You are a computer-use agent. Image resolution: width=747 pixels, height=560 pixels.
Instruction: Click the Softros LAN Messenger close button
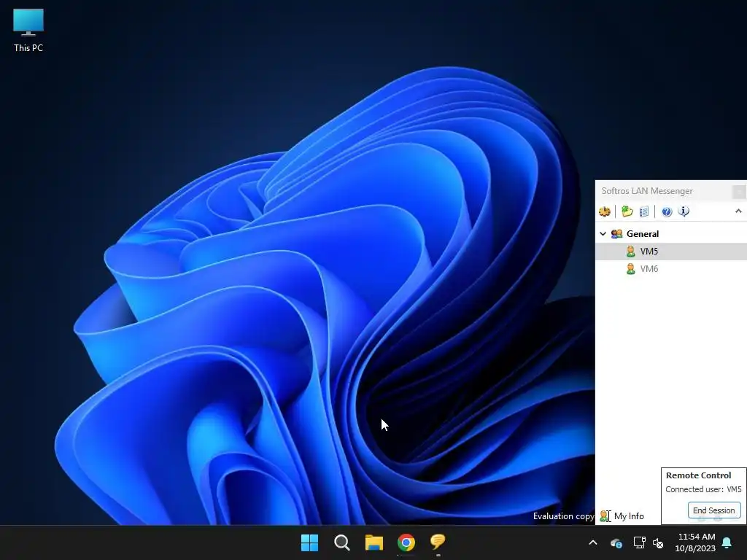click(x=739, y=192)
